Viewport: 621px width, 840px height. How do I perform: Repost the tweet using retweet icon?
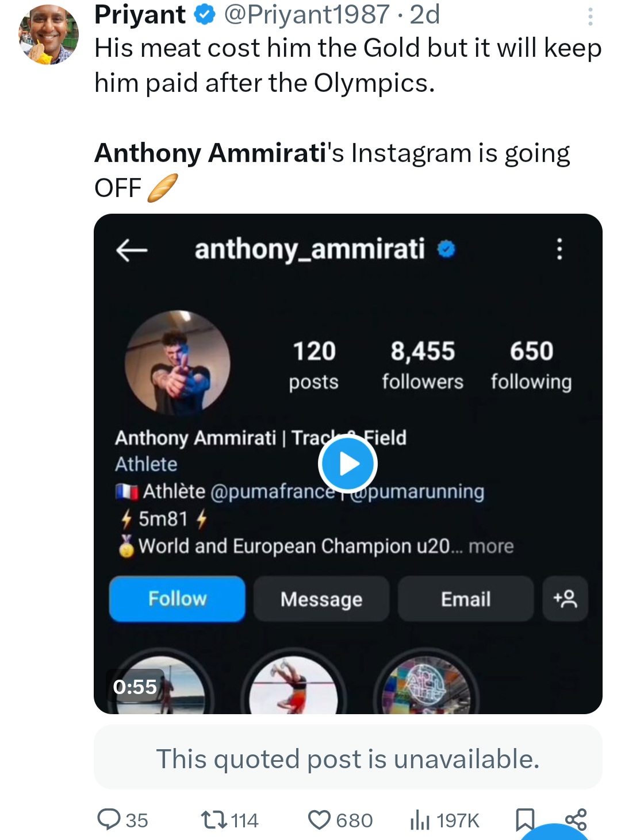[x=214, y=819]
